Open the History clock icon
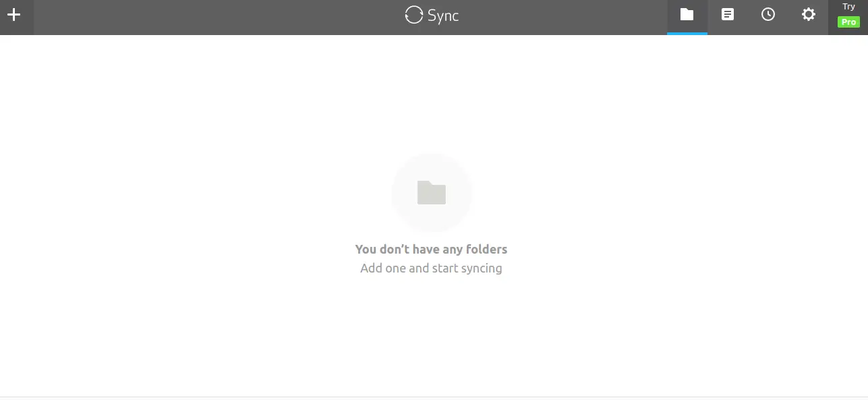Screen dimensions: 868x400 (x=768, y=15)
